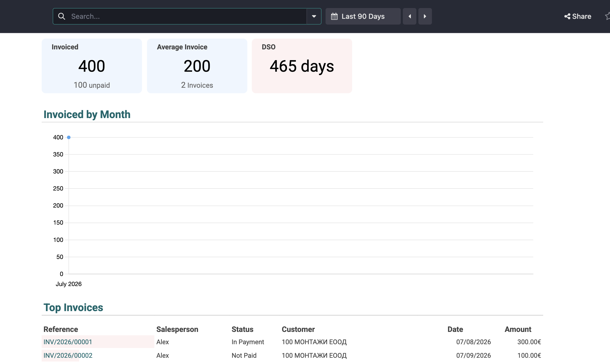Click the 100.00€ amount cell
Image resolution: width=610 pixels, height=364 pixels.
[x=529, y=355]
